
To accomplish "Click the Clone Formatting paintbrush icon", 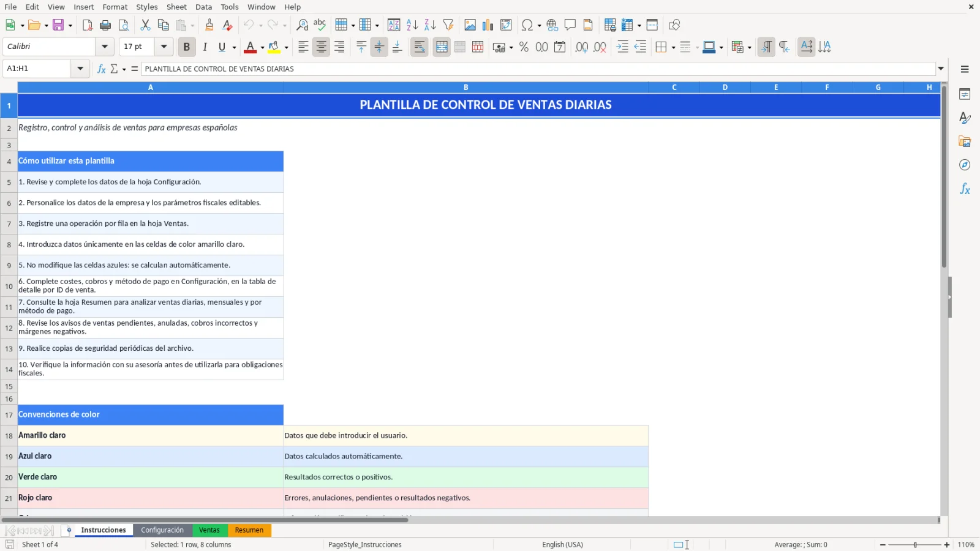I will click(x=209, y=25).
